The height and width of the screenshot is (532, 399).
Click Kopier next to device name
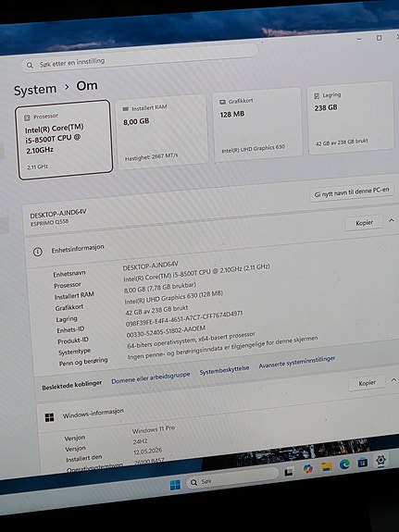coord(364,223)
